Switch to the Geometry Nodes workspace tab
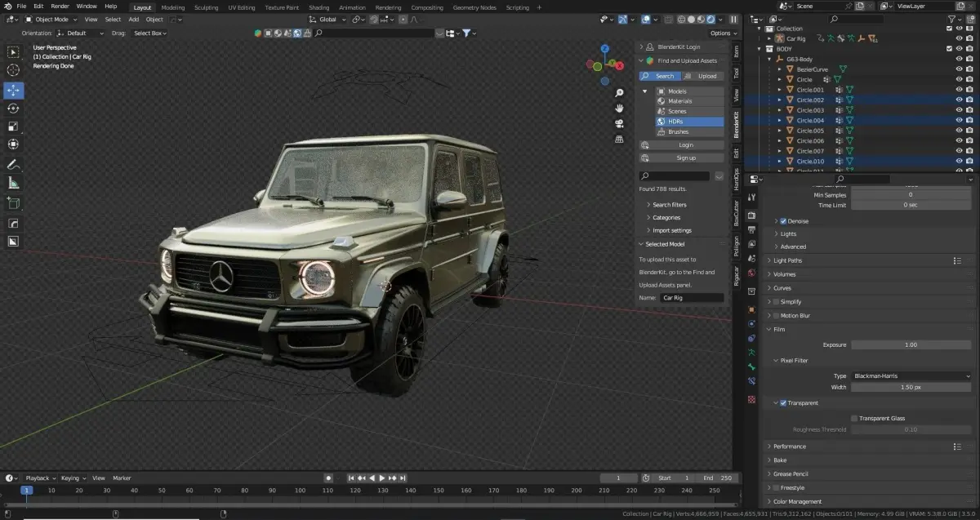 pyautogui.click(x=474, y=7)
